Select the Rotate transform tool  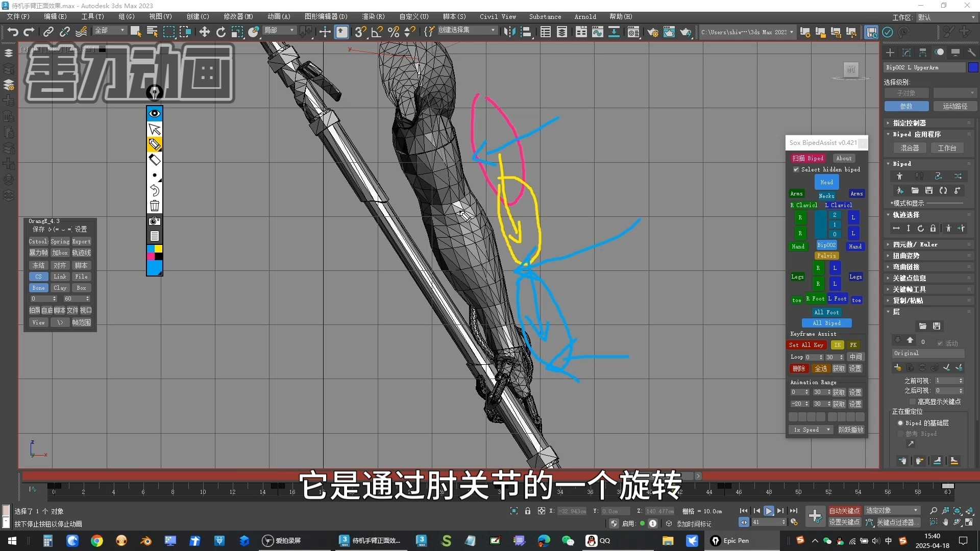coord(220,32)
